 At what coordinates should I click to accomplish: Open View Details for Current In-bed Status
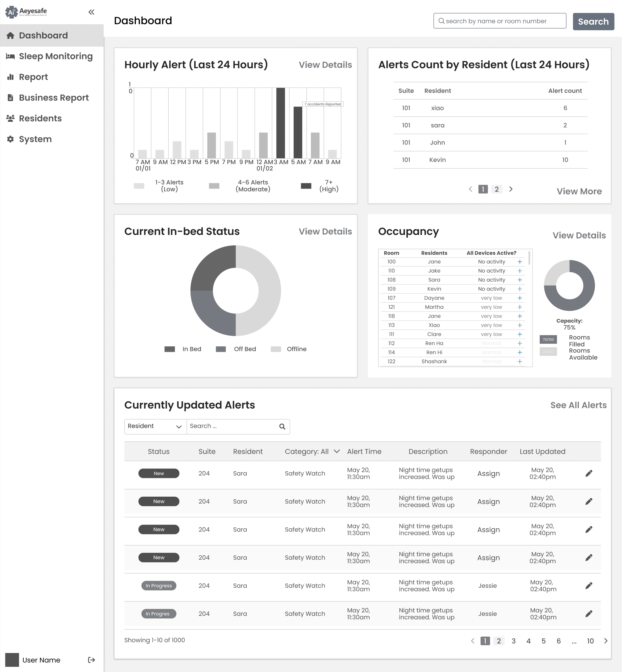(325, 231)
